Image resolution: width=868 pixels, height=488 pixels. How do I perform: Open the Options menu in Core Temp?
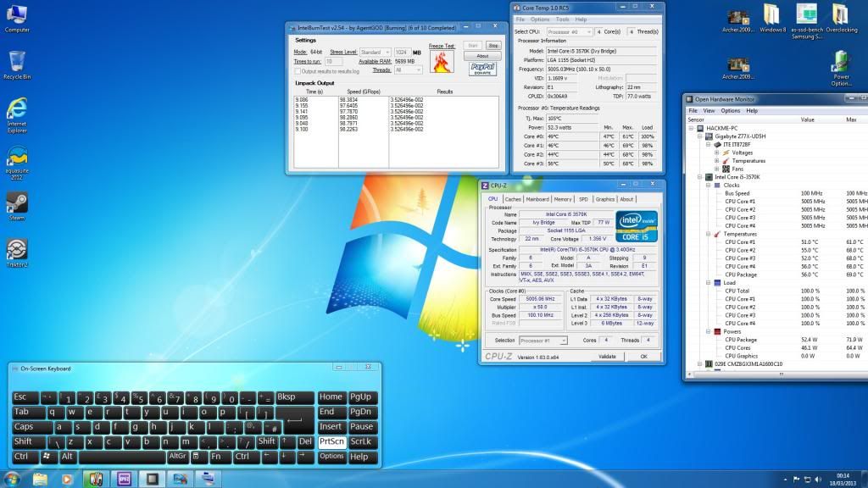(540, 19)
